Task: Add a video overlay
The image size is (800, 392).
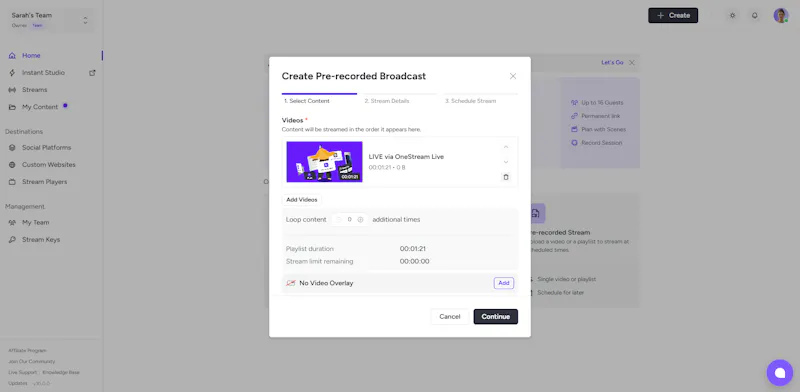Action: [x=504, y=283]
